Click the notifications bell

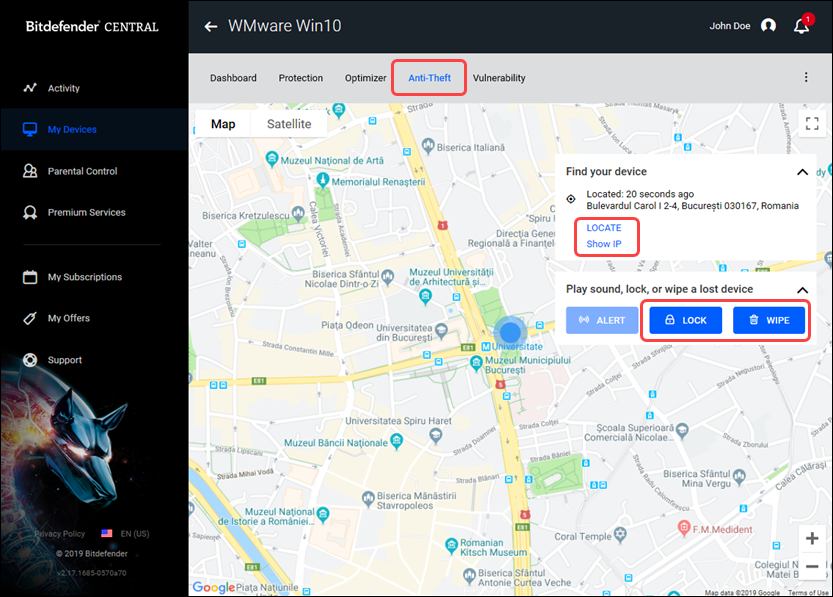point(801,25)
